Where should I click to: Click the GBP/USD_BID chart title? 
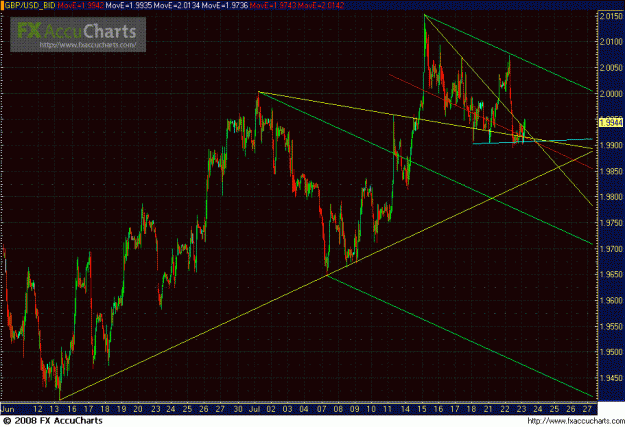click(x=29, y=6)
